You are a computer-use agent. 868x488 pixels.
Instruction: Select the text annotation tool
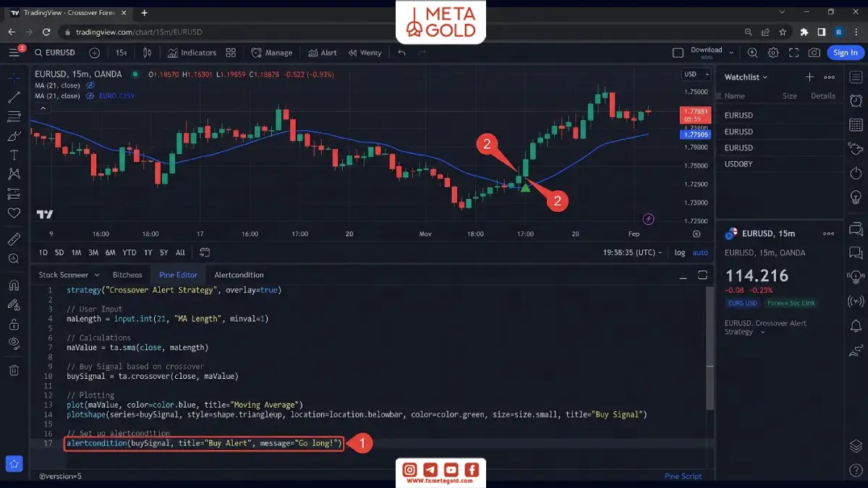pyautogui.click(x=14, y=155)
